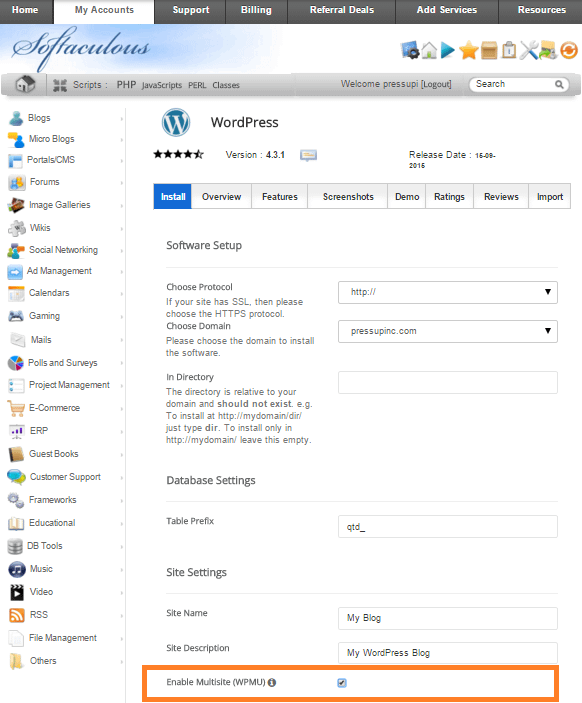This screenshot has height=703, width=582.
Task: Open the Import tab
Action: tap(550, 196)
